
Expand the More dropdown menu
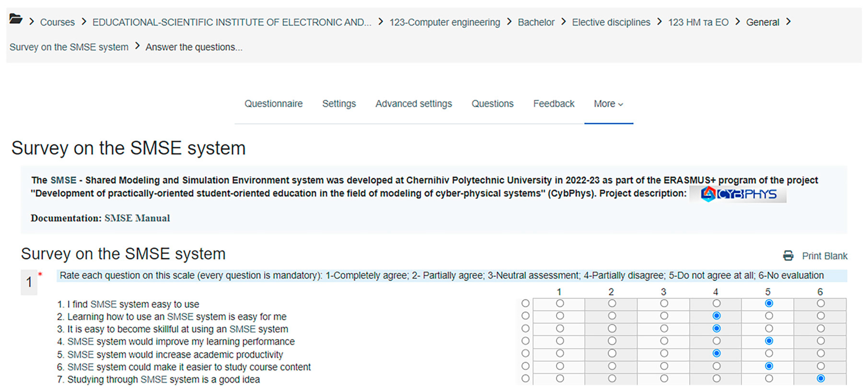point(608,104)
